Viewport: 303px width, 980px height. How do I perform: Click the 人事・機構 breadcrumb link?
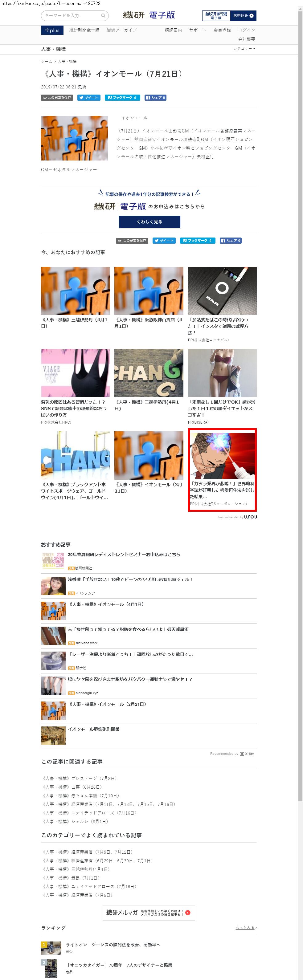coord(67,61)
